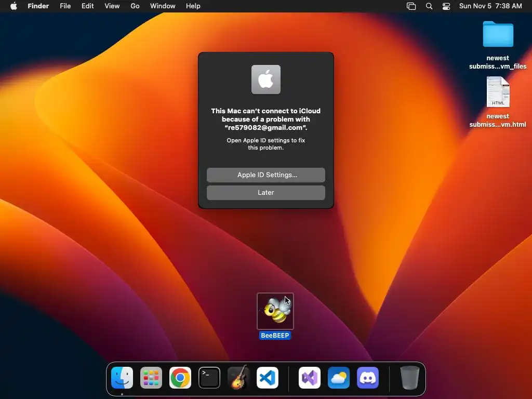
Task: Open Visual Studio Code from the Dock
Action: pyautogui.click(x=268, y=378)
